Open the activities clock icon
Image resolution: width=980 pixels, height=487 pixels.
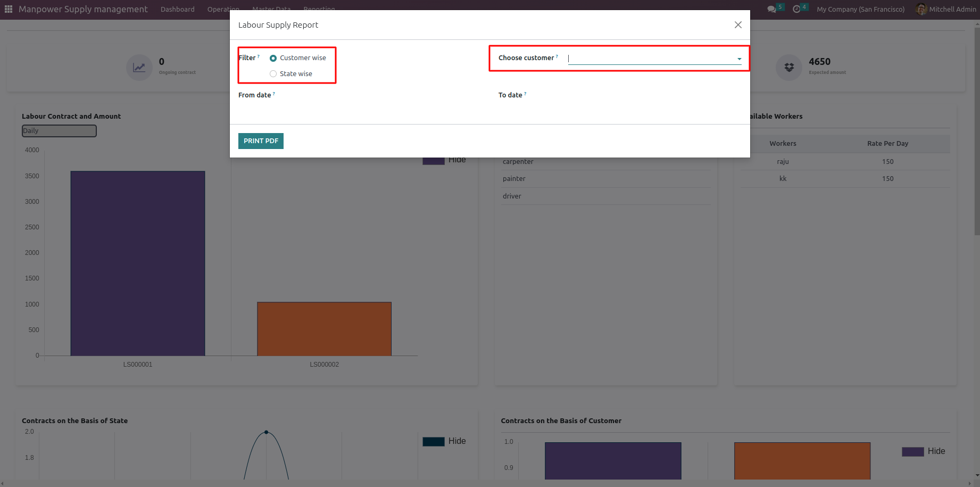click(796, 9)
